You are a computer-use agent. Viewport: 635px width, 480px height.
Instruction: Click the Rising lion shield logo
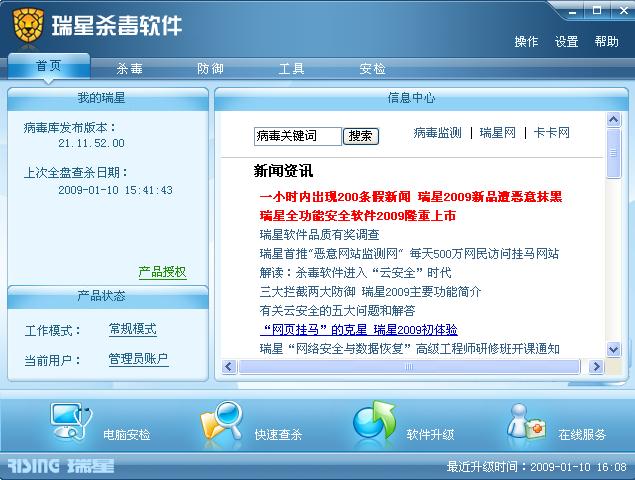click(28, 26)
